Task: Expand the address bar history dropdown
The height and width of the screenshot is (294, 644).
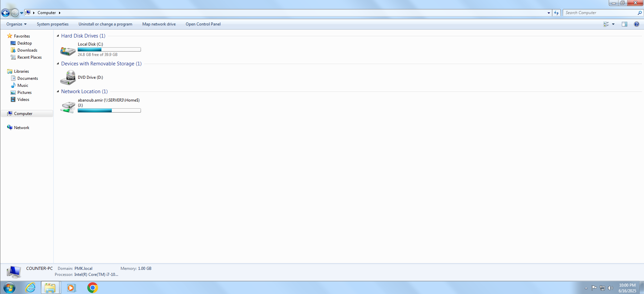Action: click(549, 13)
